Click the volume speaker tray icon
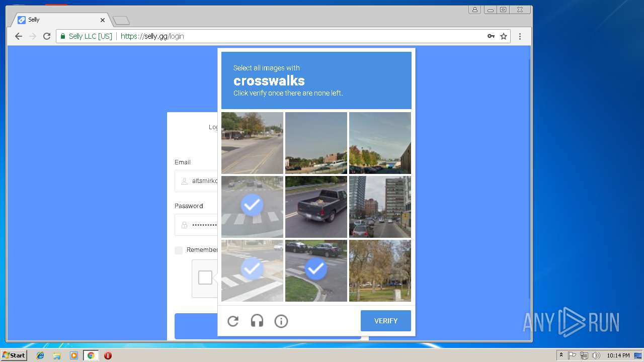 [x=596, y=355]
